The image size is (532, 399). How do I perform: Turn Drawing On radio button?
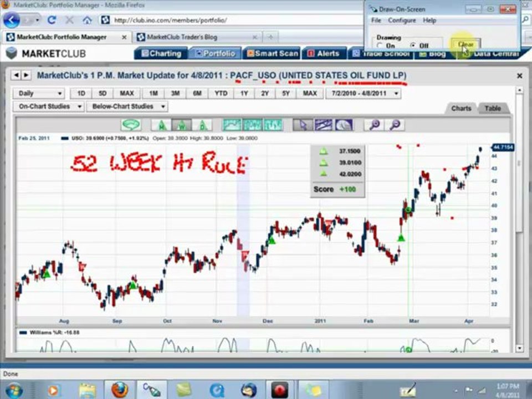pos(380,45)
